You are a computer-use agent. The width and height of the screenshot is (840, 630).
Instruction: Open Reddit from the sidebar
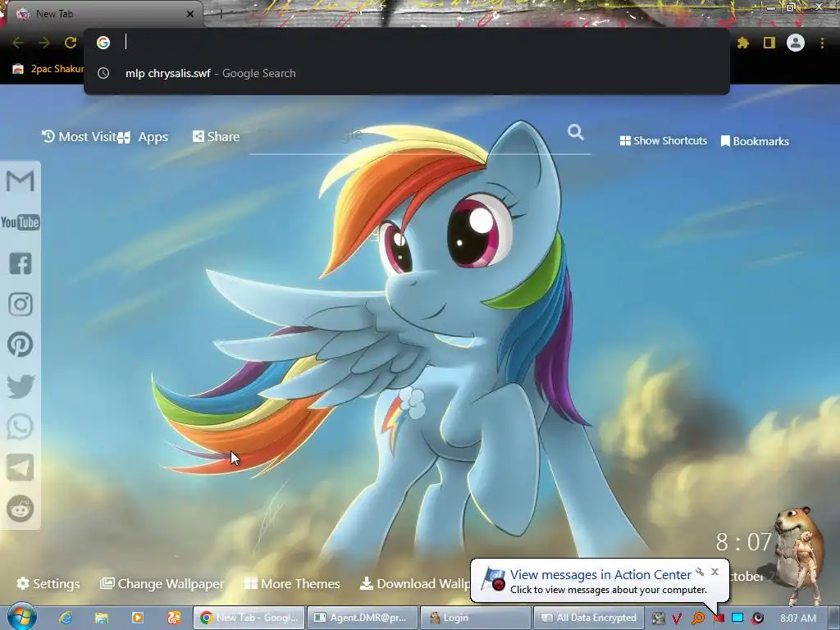(21, 509)
